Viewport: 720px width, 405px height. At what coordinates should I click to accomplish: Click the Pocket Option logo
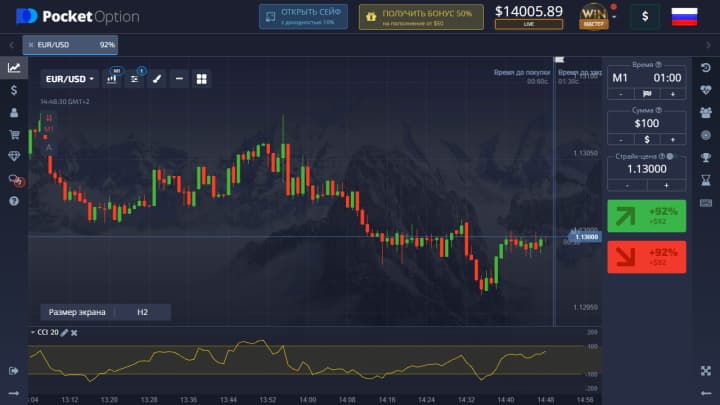pos(78,17)
